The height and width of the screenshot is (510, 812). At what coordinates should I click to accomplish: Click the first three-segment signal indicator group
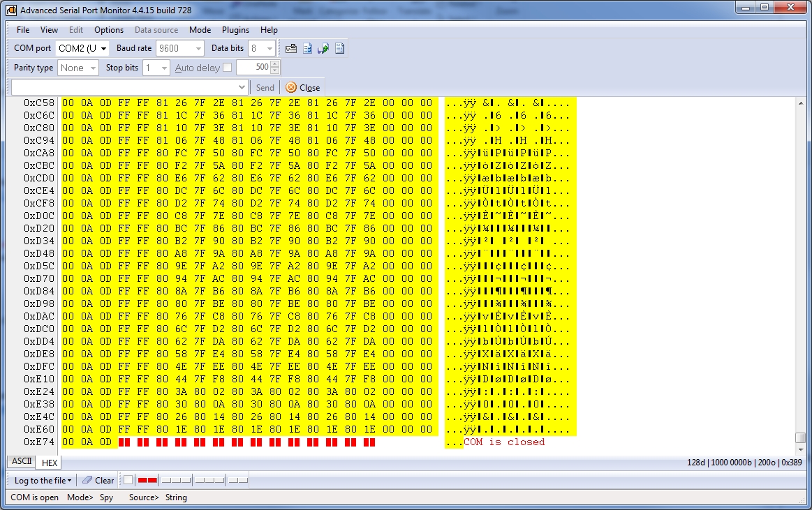pos(177,480)
